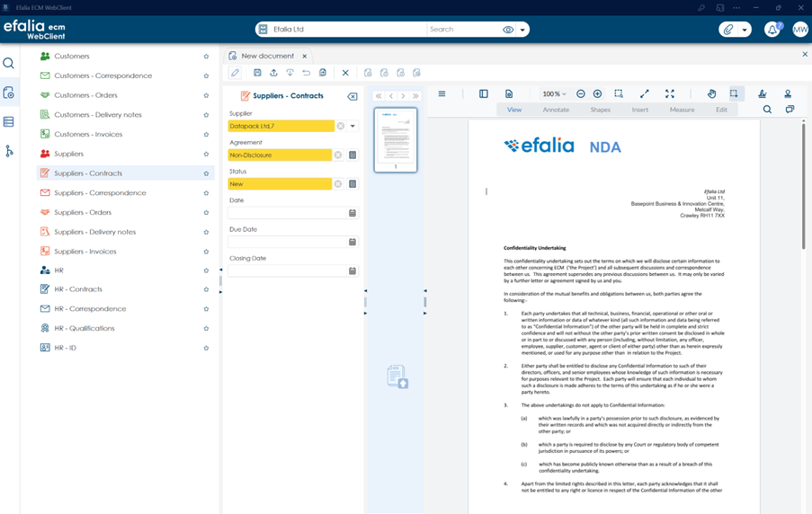Click the Date input field
812x514 pixels.
coord(288,213)
